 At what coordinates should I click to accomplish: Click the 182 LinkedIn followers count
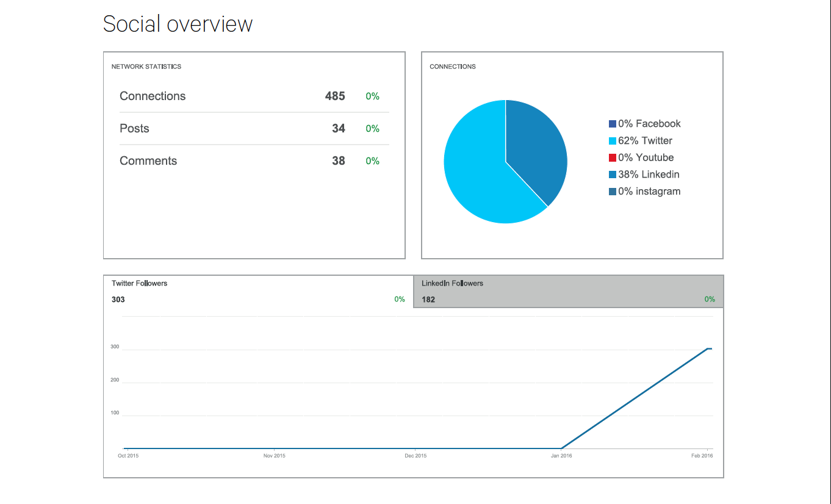coord(428,300)
